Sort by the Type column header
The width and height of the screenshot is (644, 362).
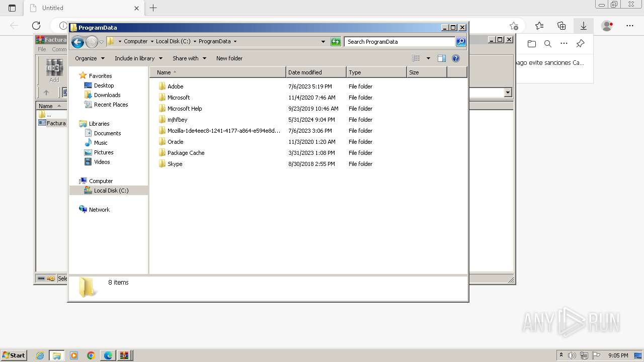click(x=376, y=72)
